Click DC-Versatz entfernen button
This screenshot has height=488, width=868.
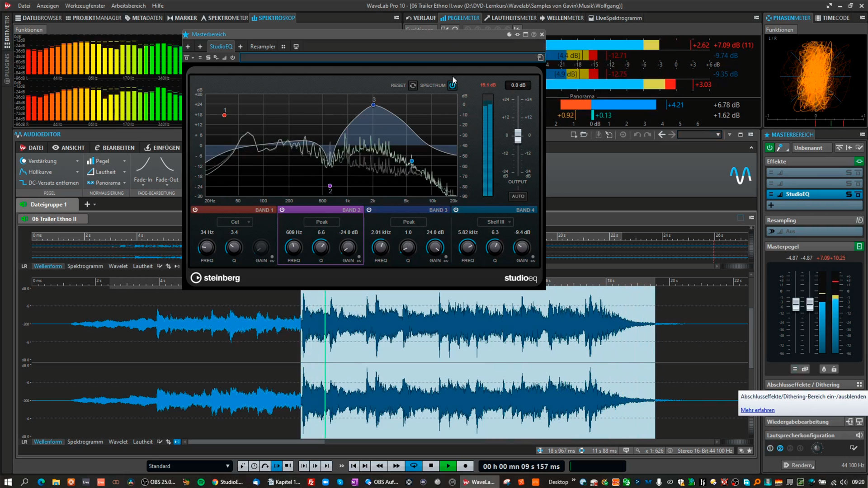coord(49,183)
